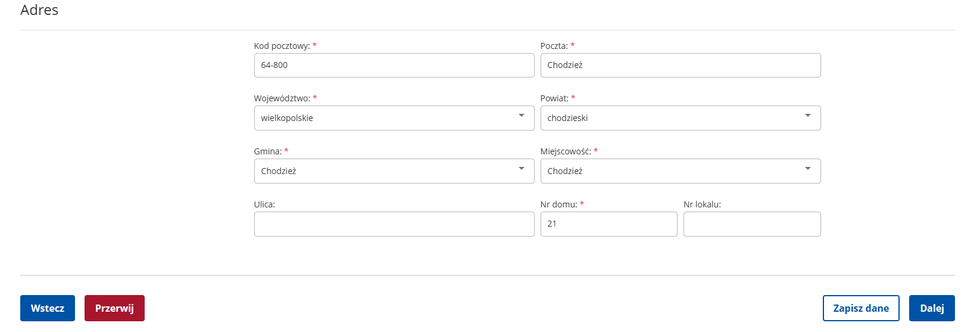Abort the form using Przerwij button

(114, 308)
